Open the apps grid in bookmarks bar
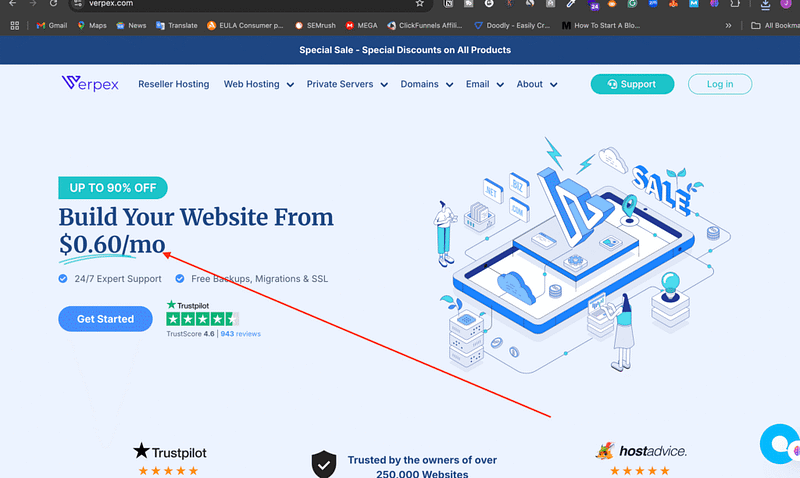This screenshot has width=800, height=478. 15,26
